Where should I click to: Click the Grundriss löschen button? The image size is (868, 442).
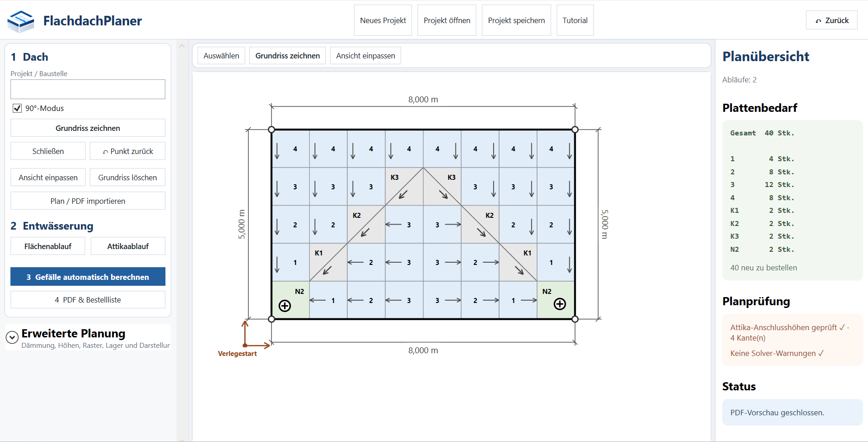128,178
